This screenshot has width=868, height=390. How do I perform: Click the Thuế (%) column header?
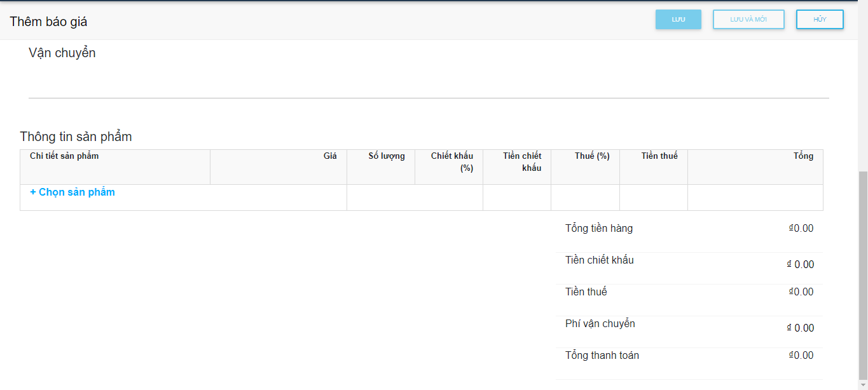coord(591,156)
